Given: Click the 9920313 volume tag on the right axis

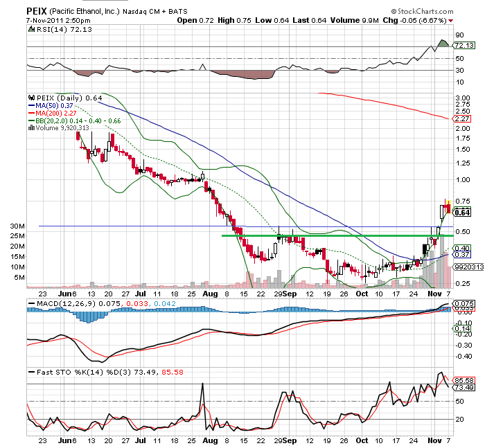Looking at the screenshot, I should coord(468,267).
